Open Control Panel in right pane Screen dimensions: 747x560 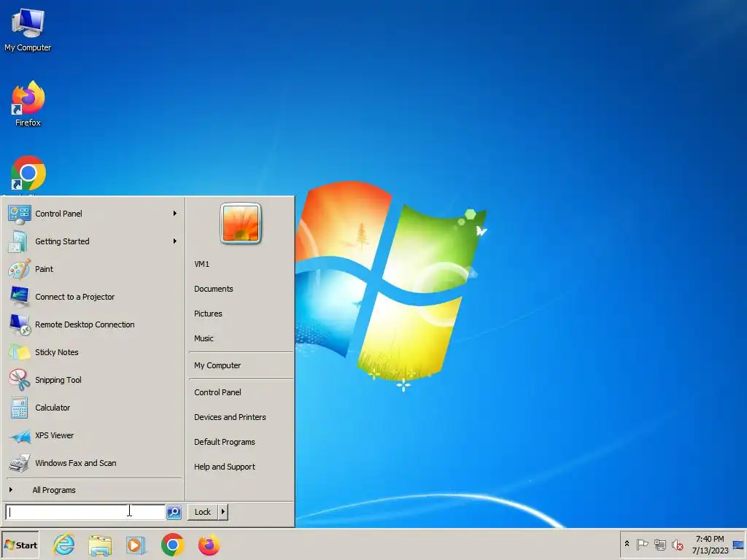[x=217, y=392]
